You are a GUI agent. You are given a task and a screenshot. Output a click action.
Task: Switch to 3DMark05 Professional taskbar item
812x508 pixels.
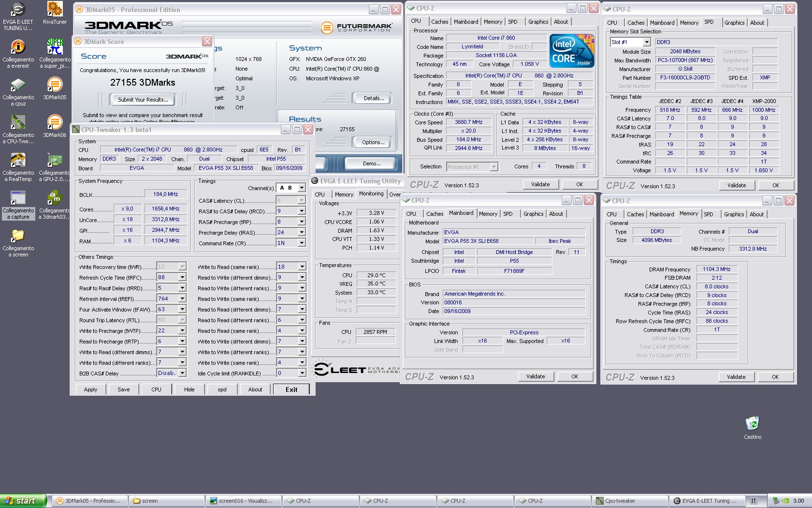(x=89, y=501)
